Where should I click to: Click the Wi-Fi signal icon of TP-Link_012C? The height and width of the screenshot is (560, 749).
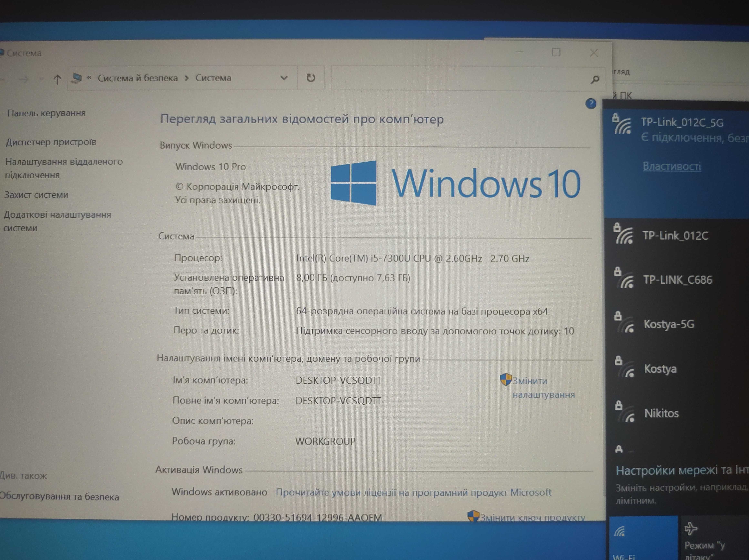(624, 234)
